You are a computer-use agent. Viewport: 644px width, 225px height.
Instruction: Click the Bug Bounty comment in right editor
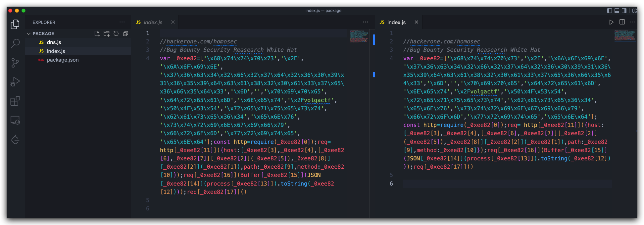point(472,50)
